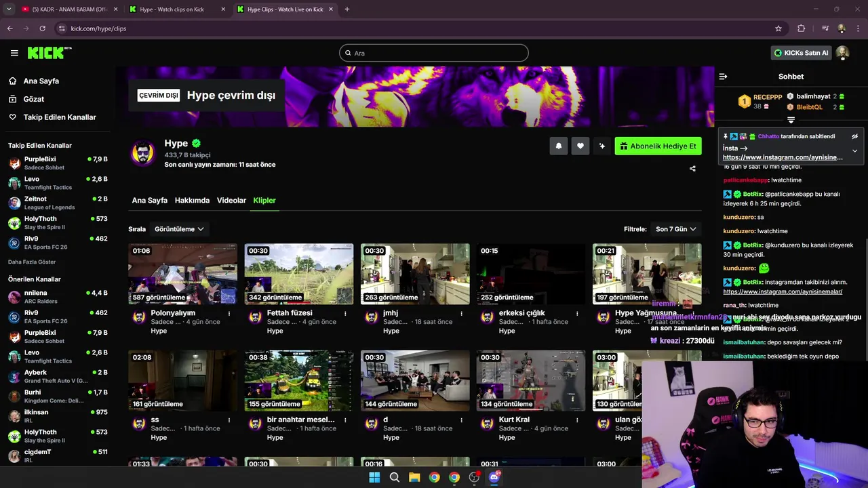
Task: Bookmark this page with the star icon
Action: coord(778,28)
